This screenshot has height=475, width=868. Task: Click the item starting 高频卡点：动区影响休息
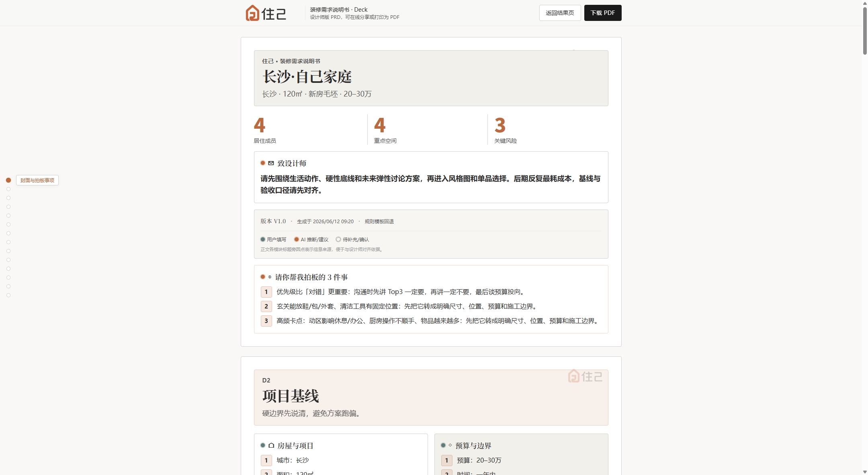[x=438, y=321]
